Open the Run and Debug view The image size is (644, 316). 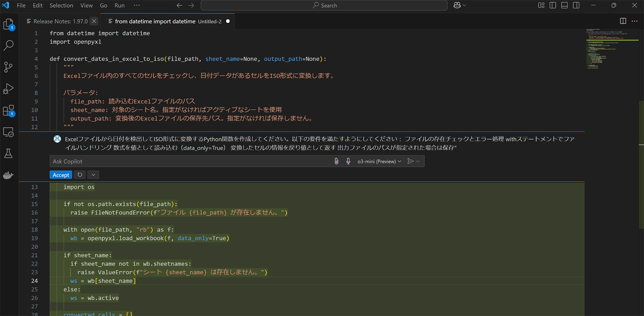[x=8, y=89]
